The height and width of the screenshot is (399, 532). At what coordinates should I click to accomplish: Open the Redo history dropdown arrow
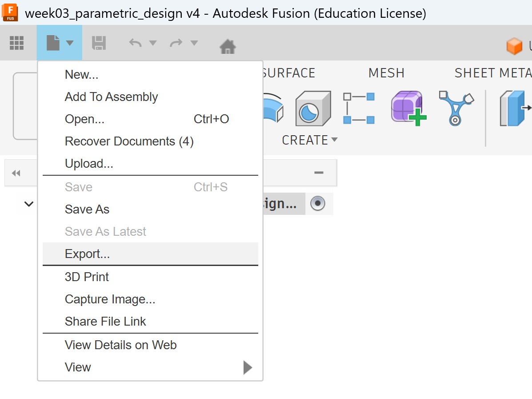pyautogui.click(x=194, y=43)
